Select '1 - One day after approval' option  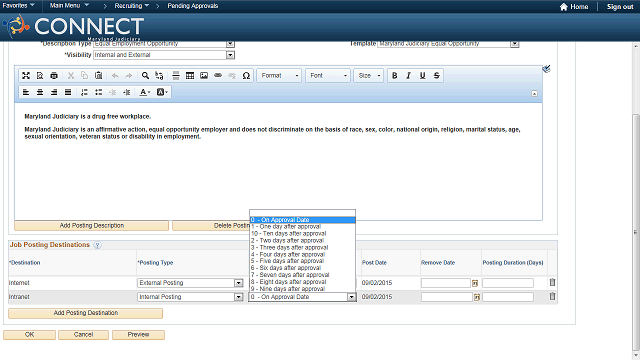pos(302,227)
